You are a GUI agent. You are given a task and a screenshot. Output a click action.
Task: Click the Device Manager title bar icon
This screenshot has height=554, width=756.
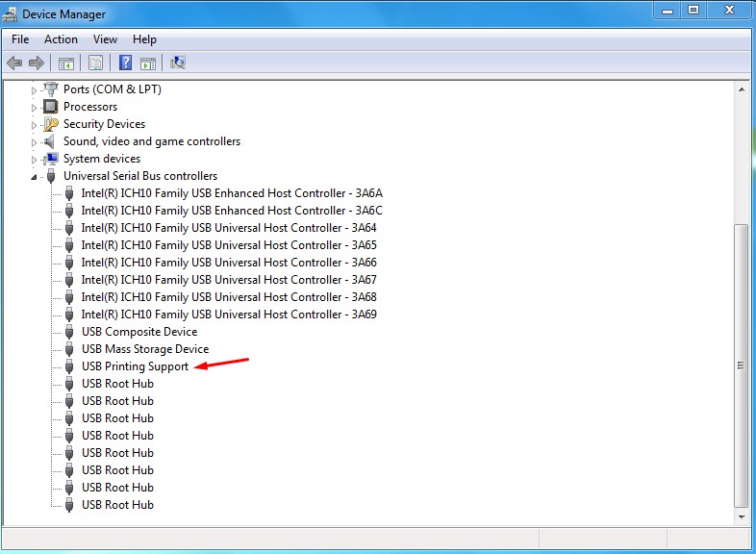tap(10, 14)
